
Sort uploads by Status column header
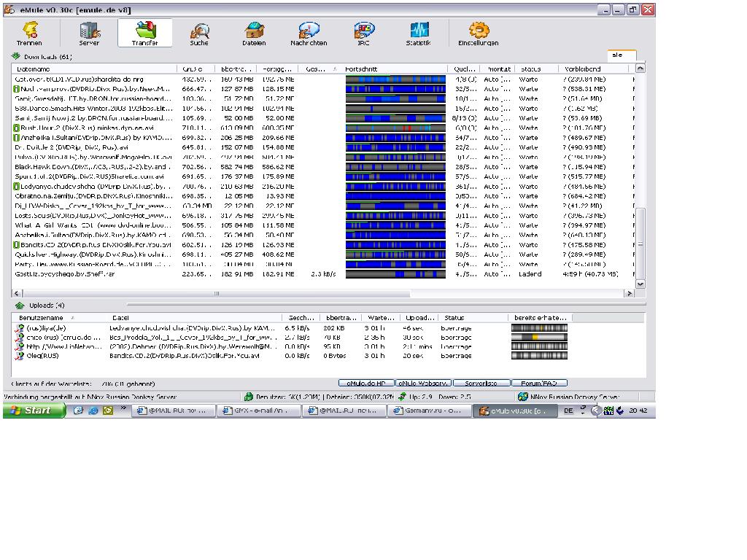click(473, 318)
